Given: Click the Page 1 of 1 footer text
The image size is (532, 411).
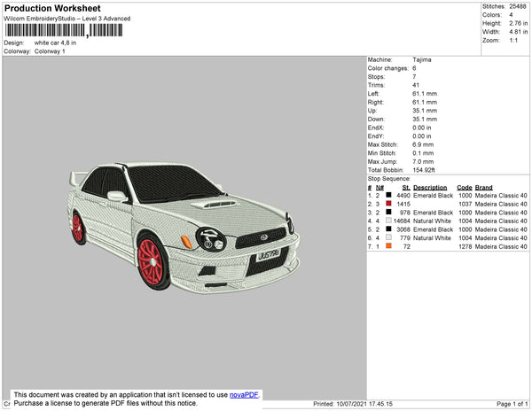Looking at the screenshot, I should [507, 404].
